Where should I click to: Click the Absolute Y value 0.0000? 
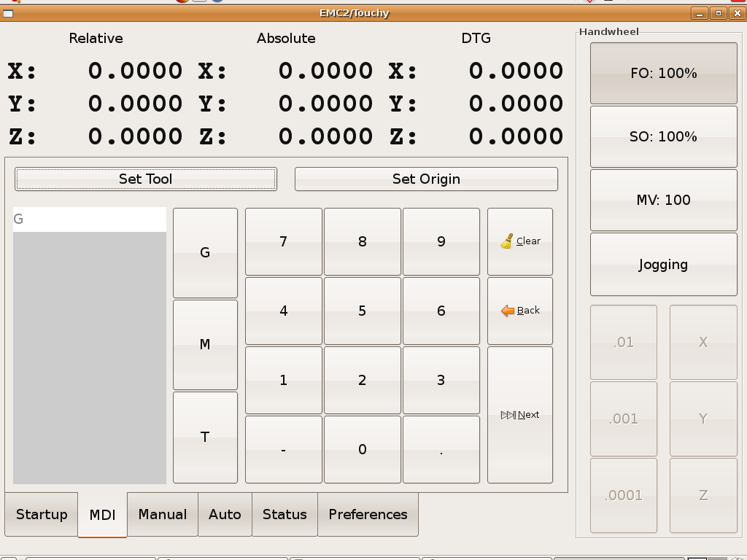tap(326, 104)
